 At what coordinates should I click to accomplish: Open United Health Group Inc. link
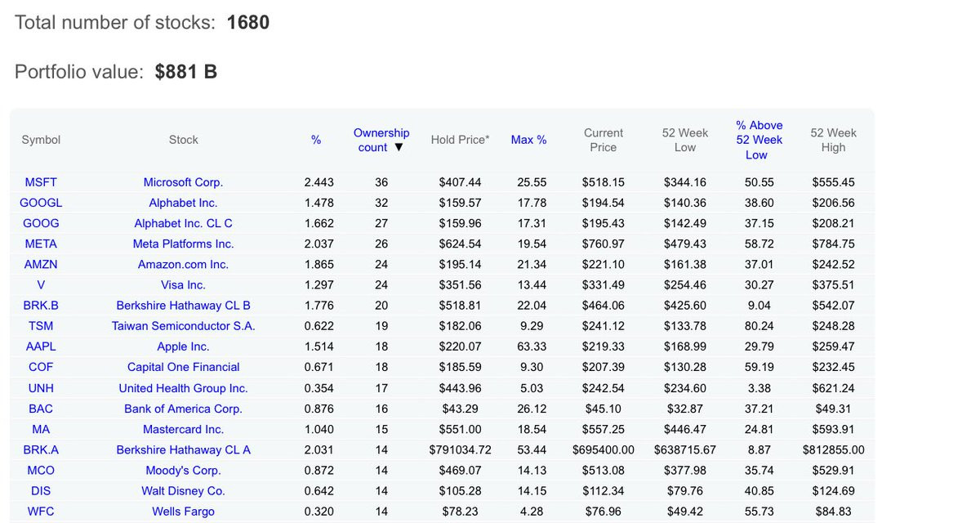pyautogui.click(x=183, y=388)
